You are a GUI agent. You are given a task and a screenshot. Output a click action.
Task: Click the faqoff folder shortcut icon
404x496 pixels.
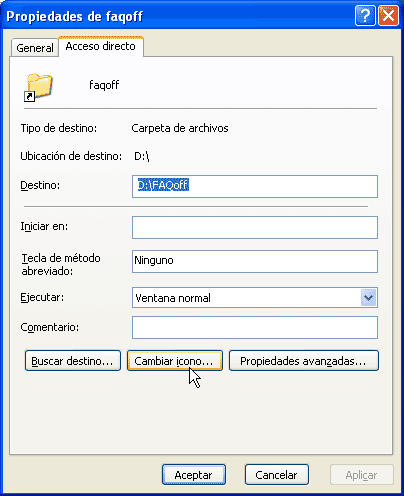click(39, 87)
